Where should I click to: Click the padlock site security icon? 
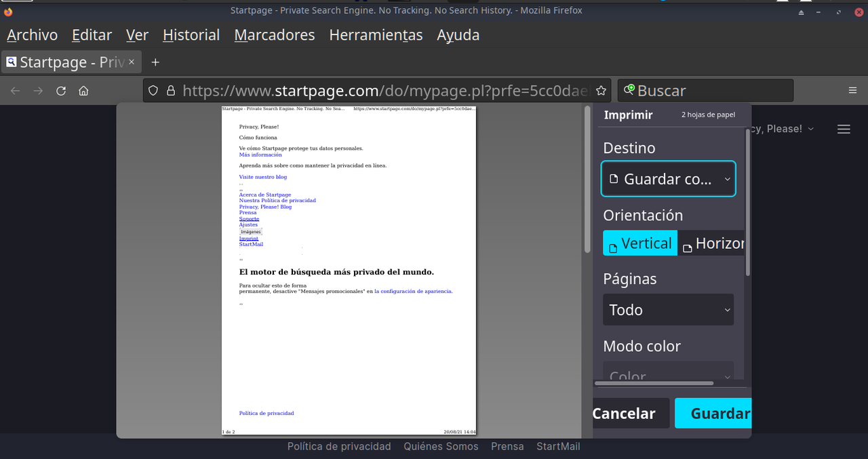point(171,90)
